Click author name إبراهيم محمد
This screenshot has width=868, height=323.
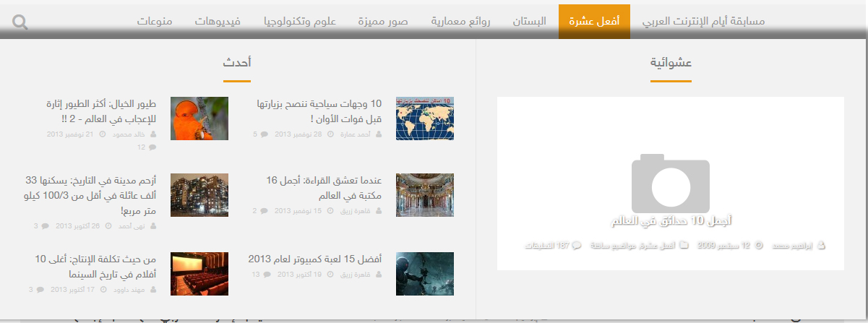[793, 246]
